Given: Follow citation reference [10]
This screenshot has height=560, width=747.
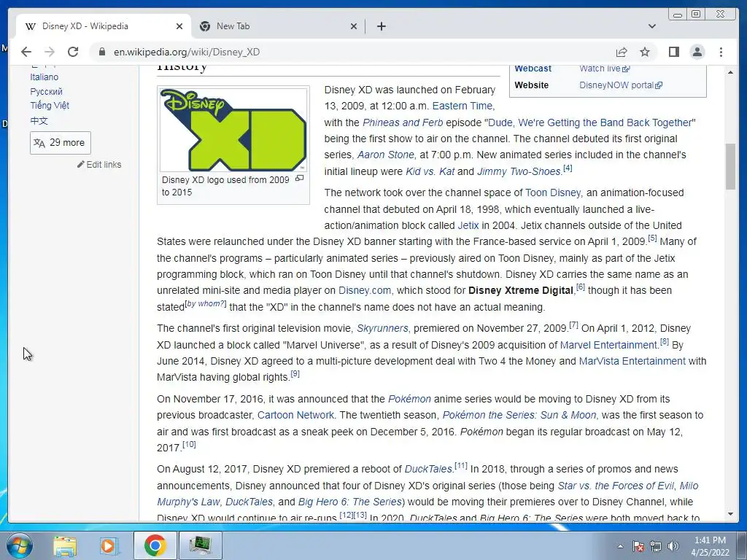Looking at the screenshot, I should 189,444.
